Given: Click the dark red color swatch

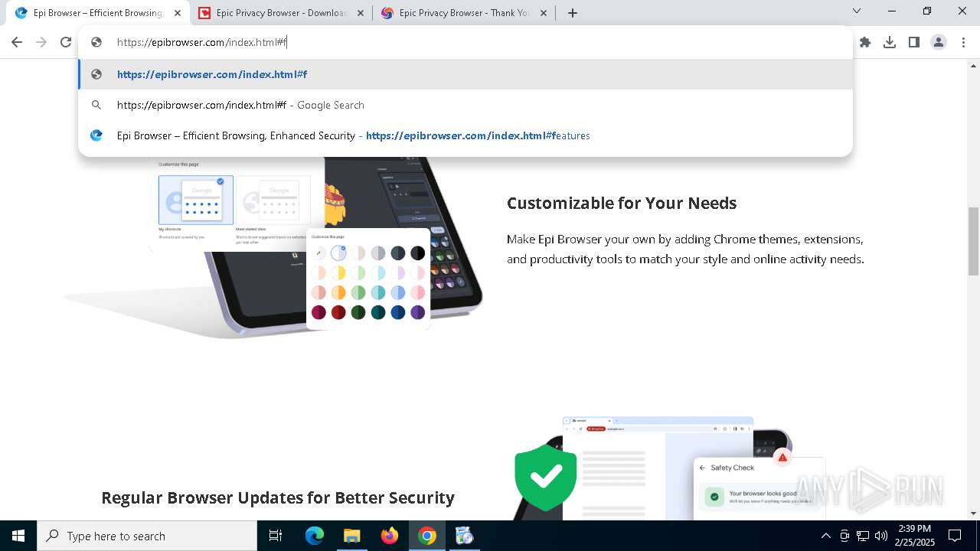Looking at the screenshot, I should tap(338, 312).
